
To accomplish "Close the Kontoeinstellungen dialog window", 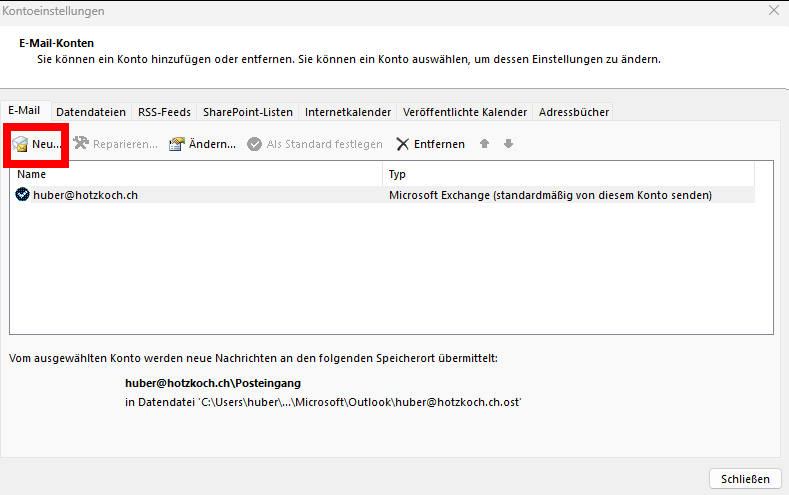I will tap(773, 10).
